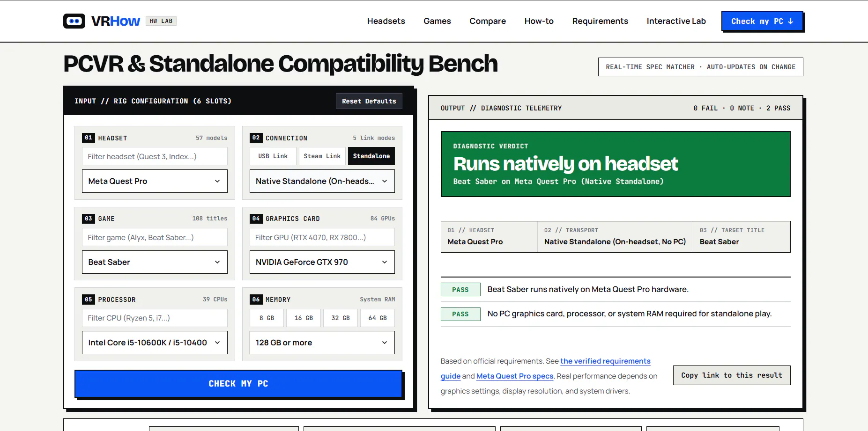Select Standalone connection mode
Screen dimensions: 868x431
point(371,156)
